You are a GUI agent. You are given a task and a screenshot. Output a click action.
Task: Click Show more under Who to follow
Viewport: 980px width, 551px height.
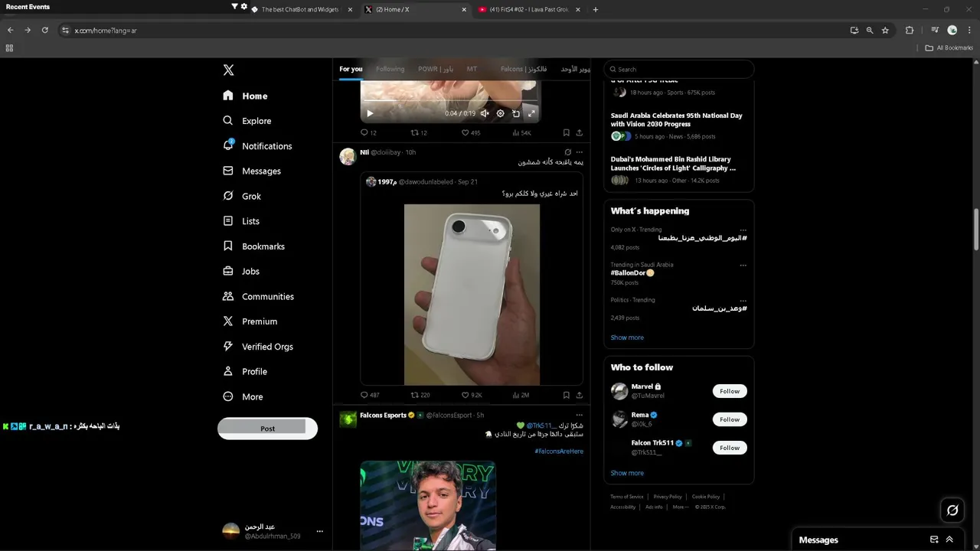click(627, 473)
